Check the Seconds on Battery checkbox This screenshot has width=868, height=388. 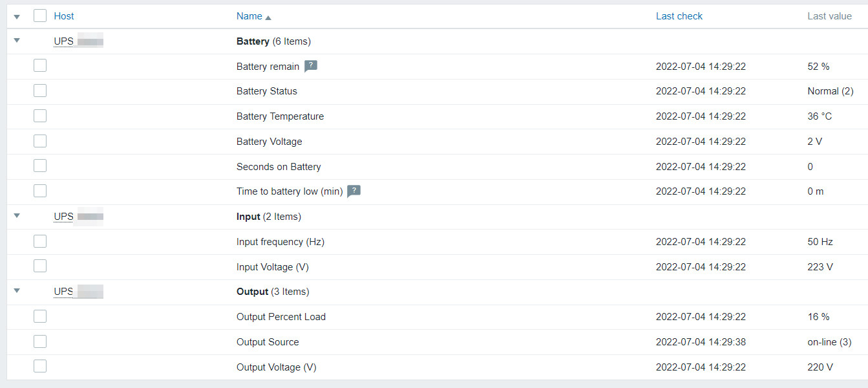(x=40, y=166)
